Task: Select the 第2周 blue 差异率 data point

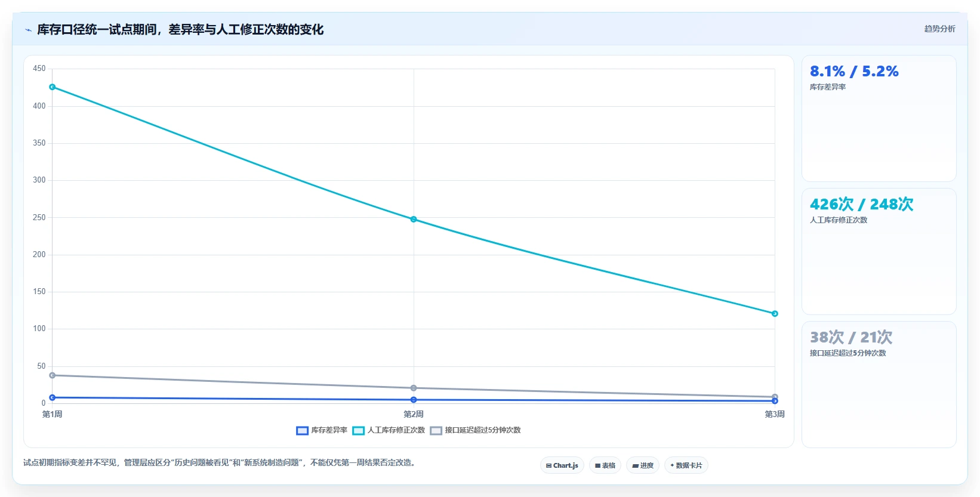Action: (414, 400)
